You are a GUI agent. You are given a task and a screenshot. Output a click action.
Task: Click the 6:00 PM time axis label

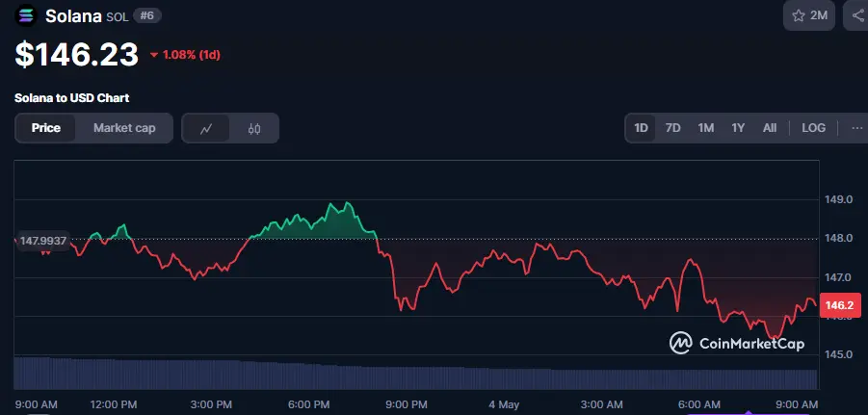tap(310, 405)
